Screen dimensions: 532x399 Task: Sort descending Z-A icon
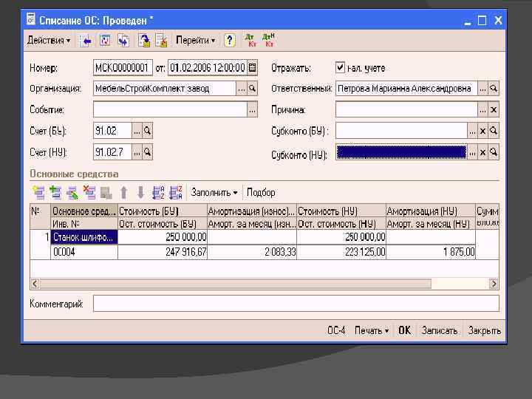176,192
